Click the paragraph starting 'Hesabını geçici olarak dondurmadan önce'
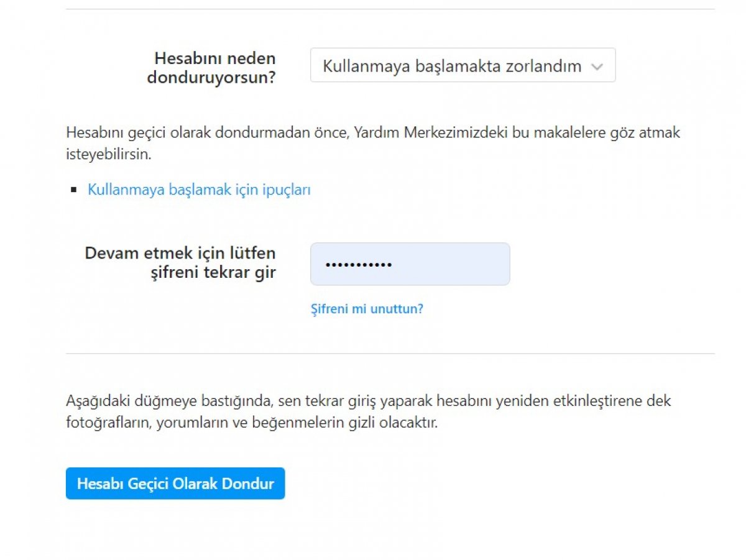Viewport: 746px width, 560px height. pos(373,144)
